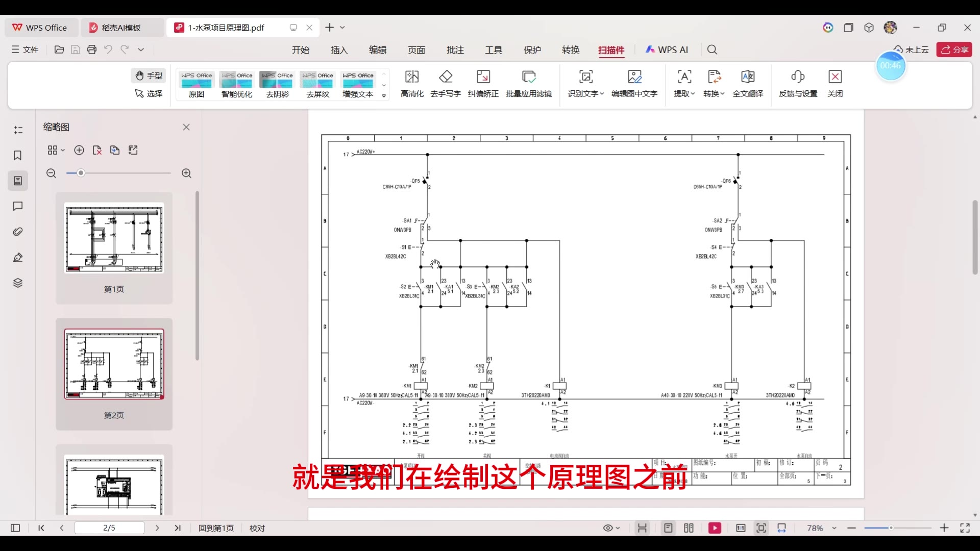Click the WPS AI button

tap(667, 49)
